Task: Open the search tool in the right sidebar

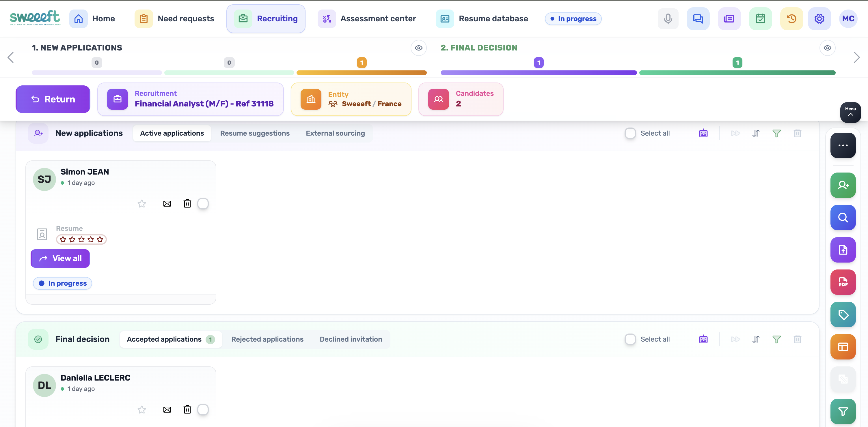Action: tap(843, 218)
